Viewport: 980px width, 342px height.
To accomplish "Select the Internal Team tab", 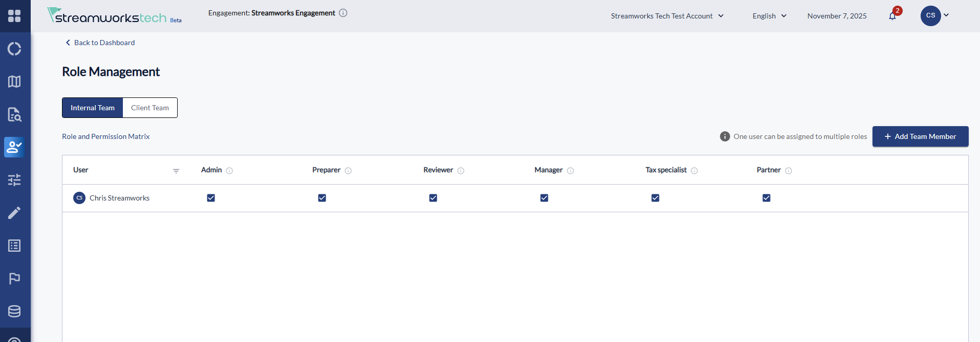I will 93,108.
